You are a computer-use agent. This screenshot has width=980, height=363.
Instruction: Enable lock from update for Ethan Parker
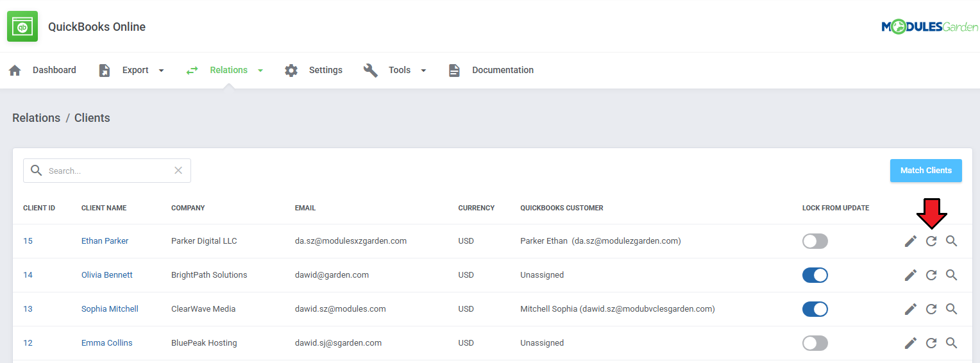tap(815, 241)
